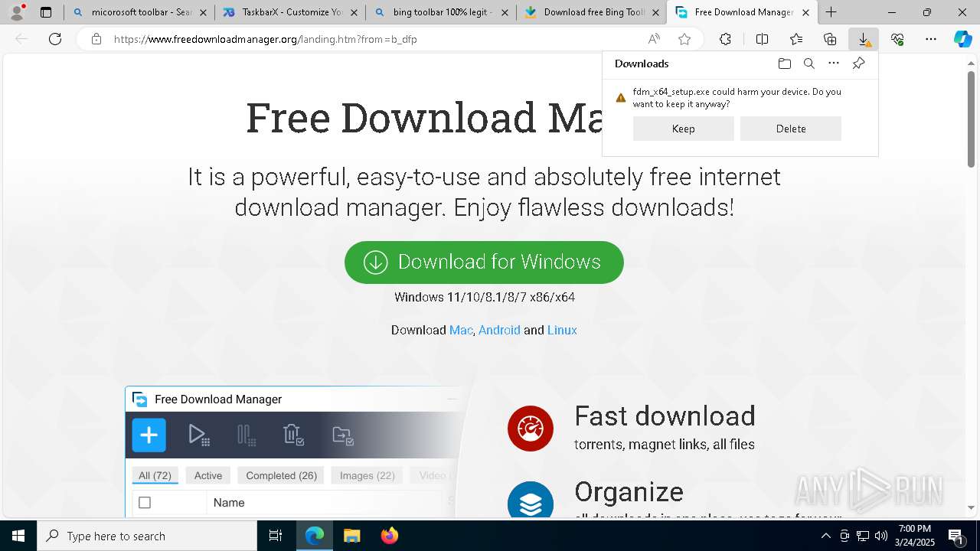Open File Explorer from taskbar
The image size is (980, 551).
click(351, 536)
